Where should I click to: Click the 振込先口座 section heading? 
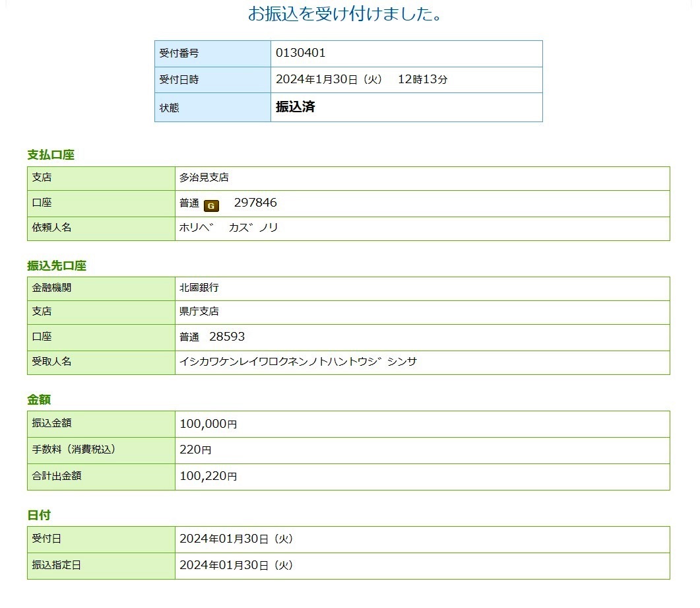(57, 266)
